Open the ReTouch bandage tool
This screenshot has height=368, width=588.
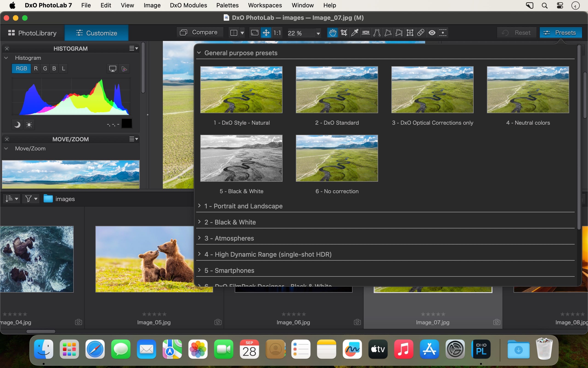[x=421, y=33]
